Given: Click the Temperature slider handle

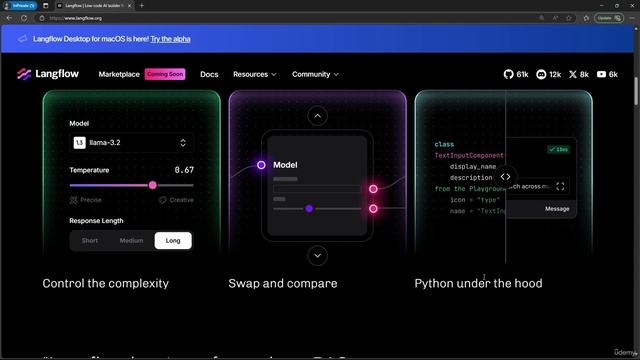Looking at the screenshot, I should tap(153, 185).
